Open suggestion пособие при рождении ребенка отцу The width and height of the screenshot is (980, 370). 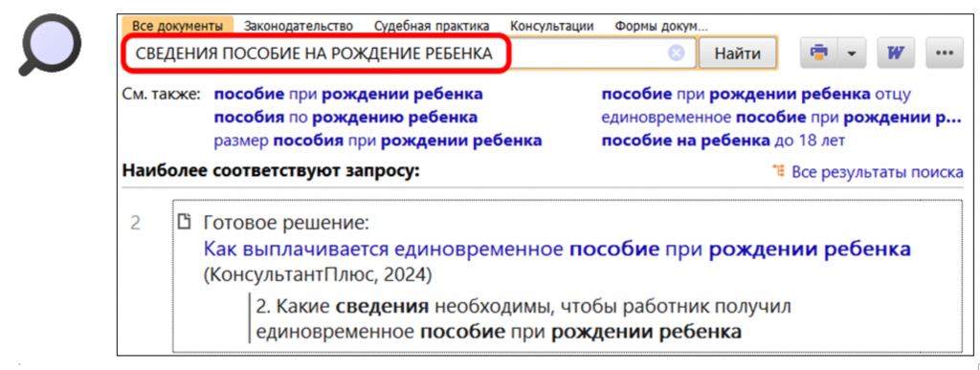tap(756, 95)
